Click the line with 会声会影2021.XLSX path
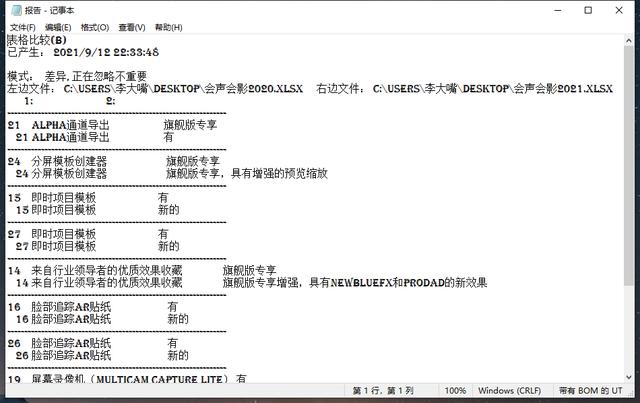The image size is (640, 403). 490,89
